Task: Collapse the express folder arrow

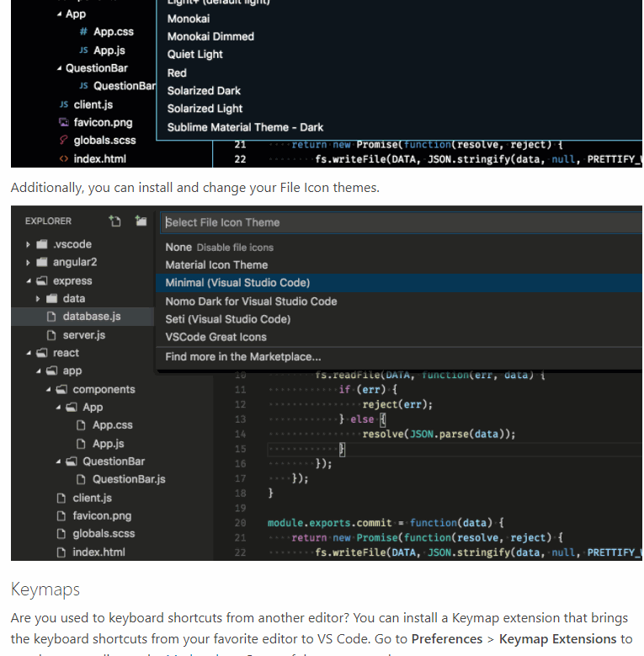Action: click(29, 281)
